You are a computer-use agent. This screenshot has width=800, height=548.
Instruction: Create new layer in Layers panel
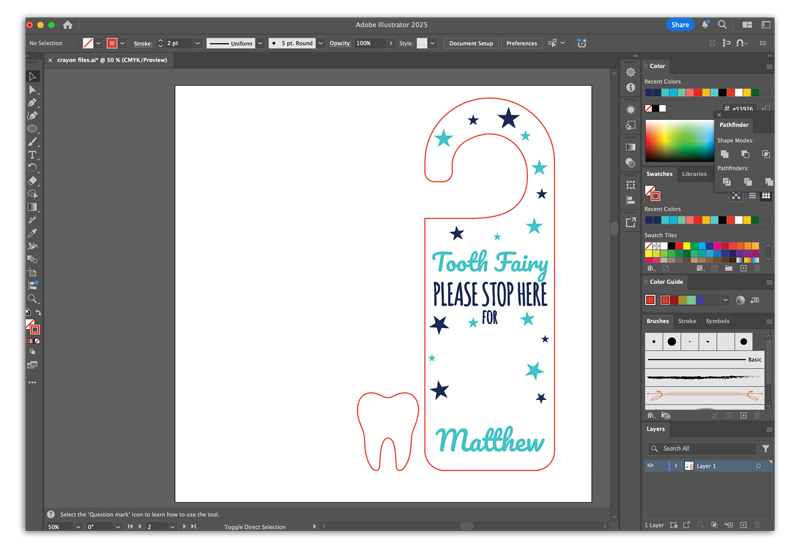tap(743, 525)
